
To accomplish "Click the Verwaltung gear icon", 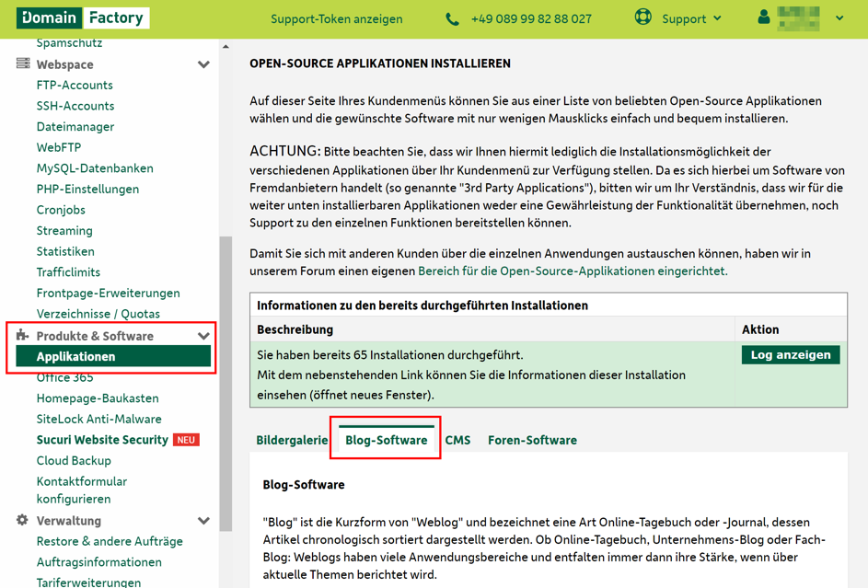I will coord(22,520).
